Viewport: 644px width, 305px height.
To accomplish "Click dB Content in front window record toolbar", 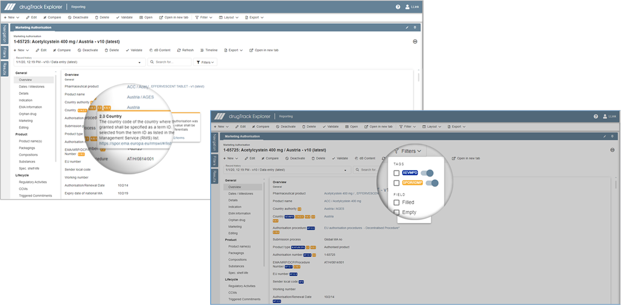I will click(365, 158).
